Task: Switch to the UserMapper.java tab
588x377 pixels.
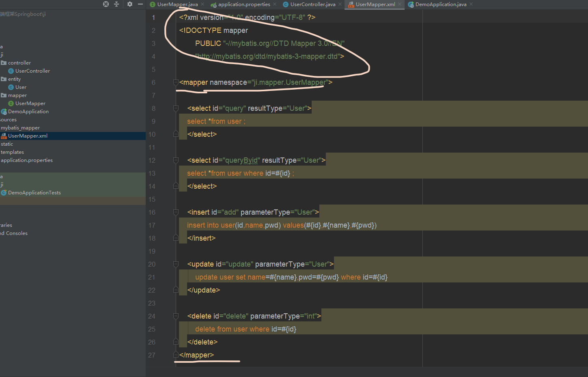Action: (177, 4)
